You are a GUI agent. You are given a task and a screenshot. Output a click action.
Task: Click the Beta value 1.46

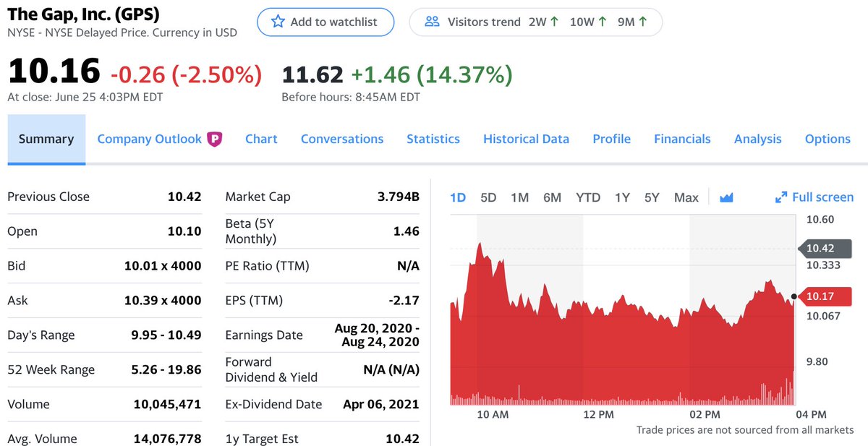(407, 231)
